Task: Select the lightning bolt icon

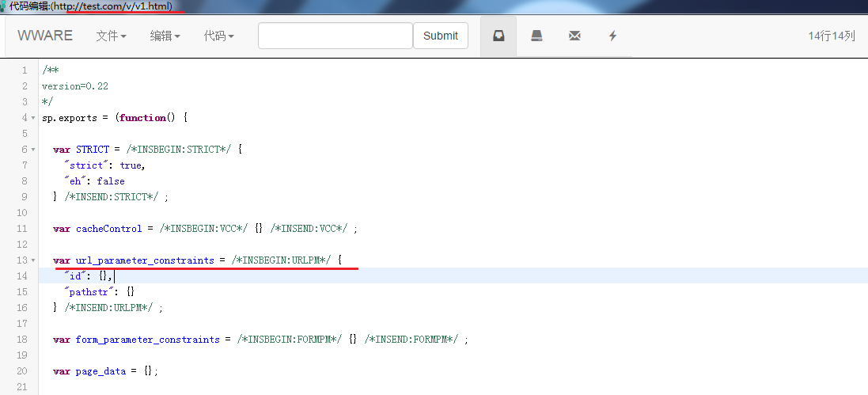Action: (612, 36)
